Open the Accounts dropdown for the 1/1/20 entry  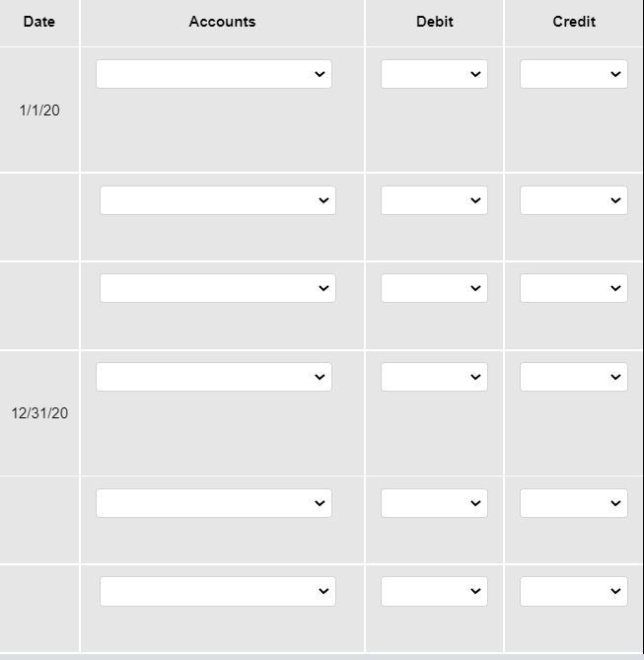pyautogui.click(x=213, y=74)
